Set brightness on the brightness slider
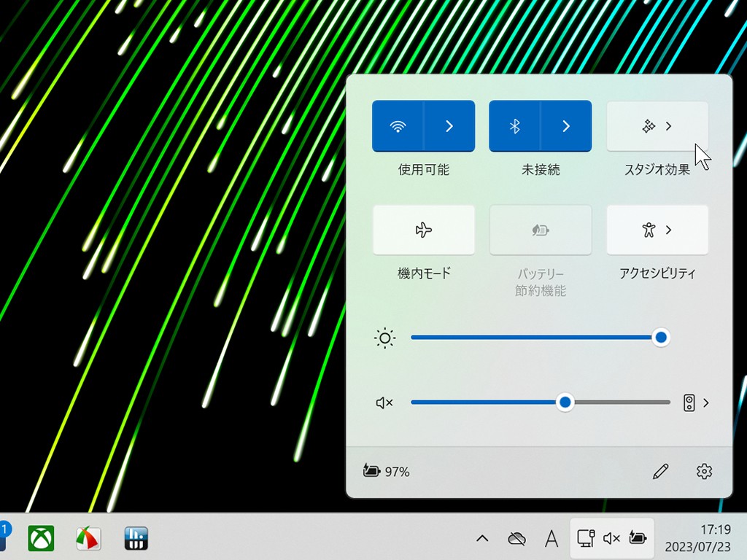The height and width of the screenshot is (560, 747). (541, 338)
